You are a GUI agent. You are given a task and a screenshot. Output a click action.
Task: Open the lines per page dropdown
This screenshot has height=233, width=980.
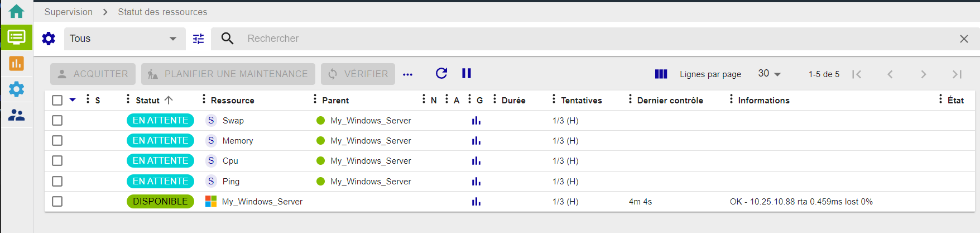tap(769, 74)
